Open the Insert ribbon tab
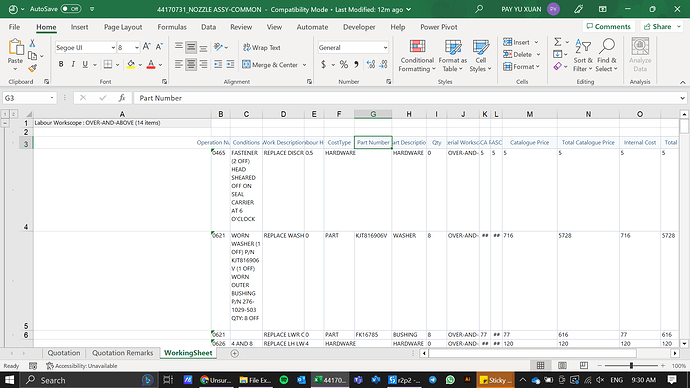690x388 pixels. tap(80, 27)
